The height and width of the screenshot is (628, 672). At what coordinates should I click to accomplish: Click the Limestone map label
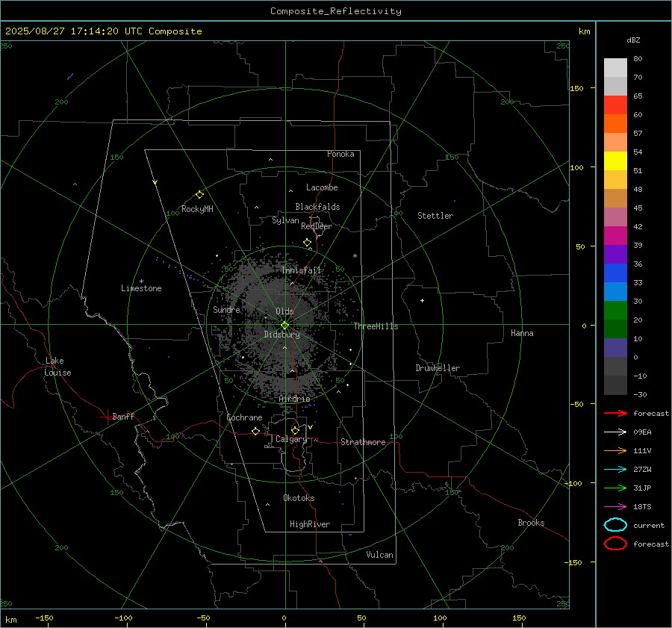[141, 288]
